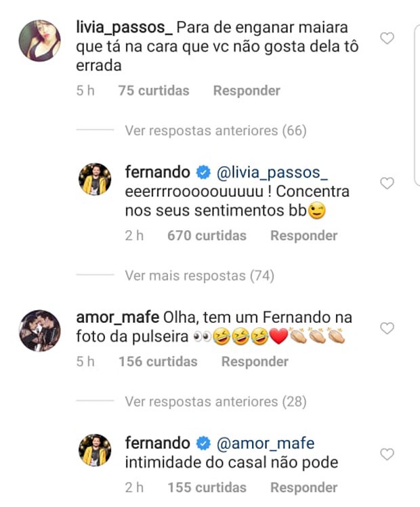Like fernando's reply to livia_passos_
Screen dimensions: 420x507
click(387, 183)
